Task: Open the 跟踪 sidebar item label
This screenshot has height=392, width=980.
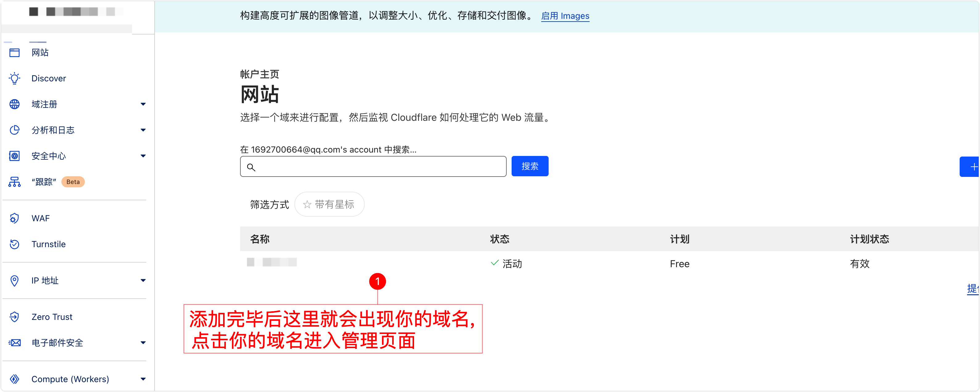Action: (44, 182)
